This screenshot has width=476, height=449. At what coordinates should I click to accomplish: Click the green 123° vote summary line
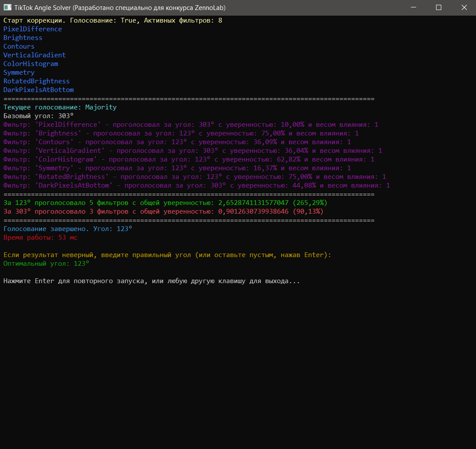[x=165, y=203]
